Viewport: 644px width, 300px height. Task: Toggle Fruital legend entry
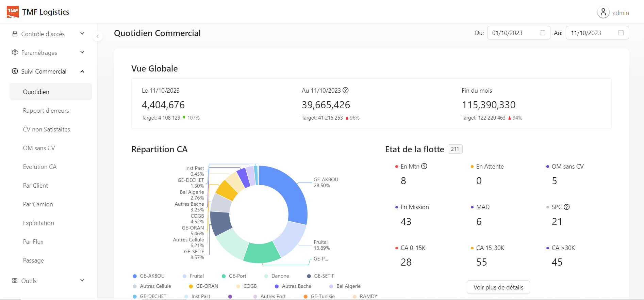pyautogui.click(x=193, y=276)
